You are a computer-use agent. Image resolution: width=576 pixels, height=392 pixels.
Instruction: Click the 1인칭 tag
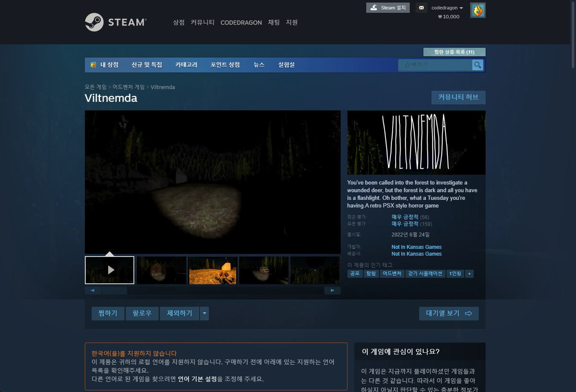[455, 274]
